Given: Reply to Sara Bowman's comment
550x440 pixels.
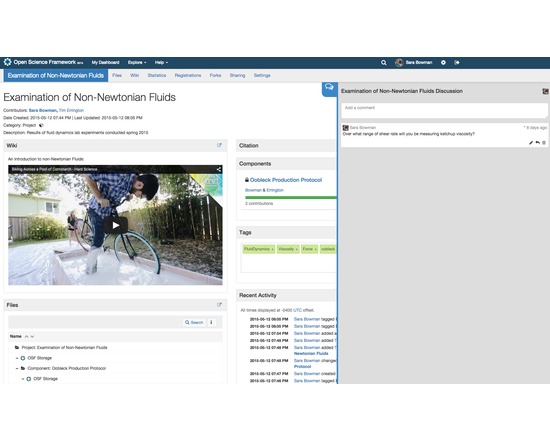Looking at the screenshot, I should coord(537,142).
